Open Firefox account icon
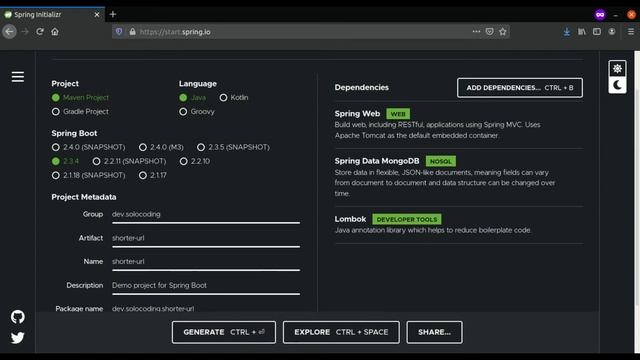 (x=612, y=32)
